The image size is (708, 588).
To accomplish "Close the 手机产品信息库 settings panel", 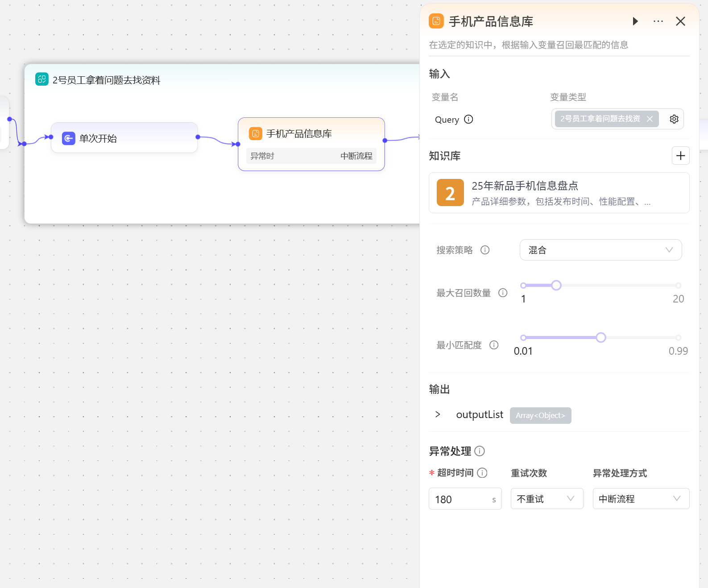I will coord(680,21).
